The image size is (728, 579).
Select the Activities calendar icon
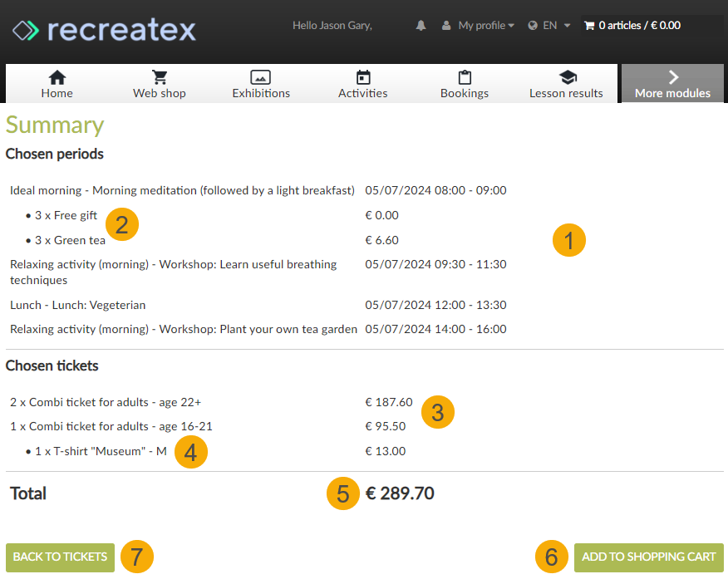(x=362, y=76)
